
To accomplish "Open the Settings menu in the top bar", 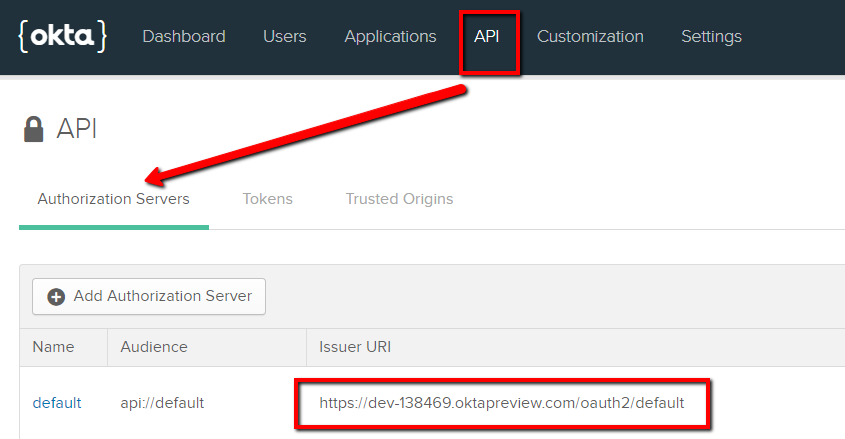I will pyautogui.click(x=711, y=37).
